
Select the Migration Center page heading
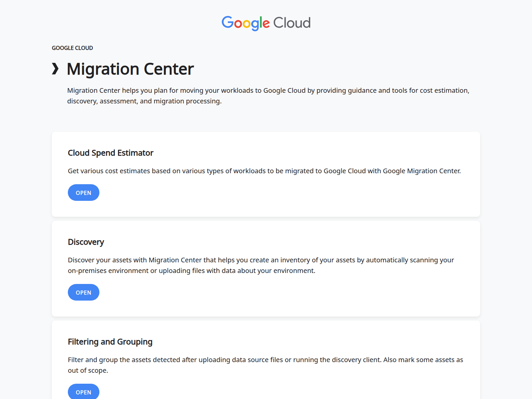click(x=130, y=69)
